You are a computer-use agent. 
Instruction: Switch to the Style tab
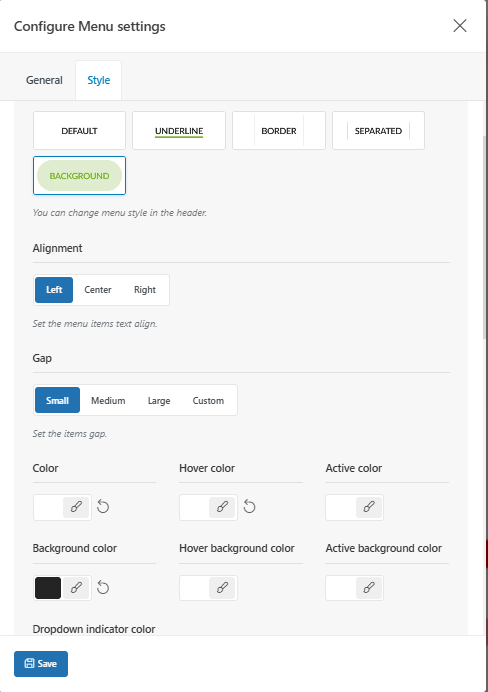tap(98, 80)
